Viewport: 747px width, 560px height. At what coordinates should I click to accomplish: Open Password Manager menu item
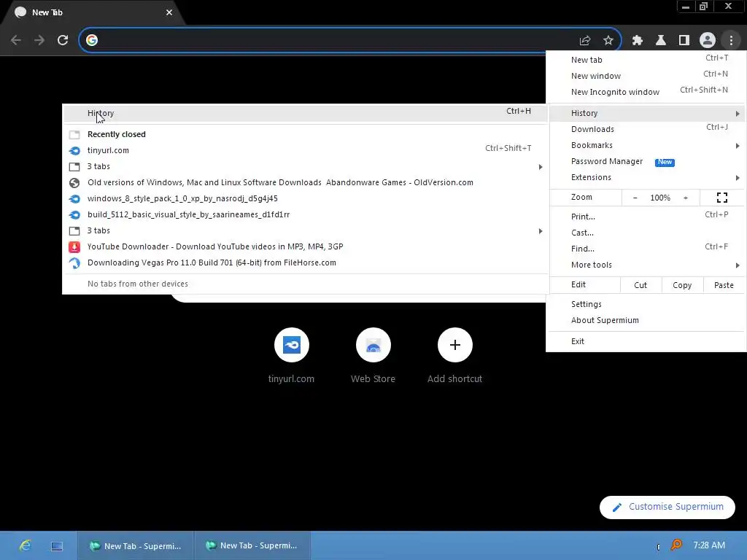point(648,161)
